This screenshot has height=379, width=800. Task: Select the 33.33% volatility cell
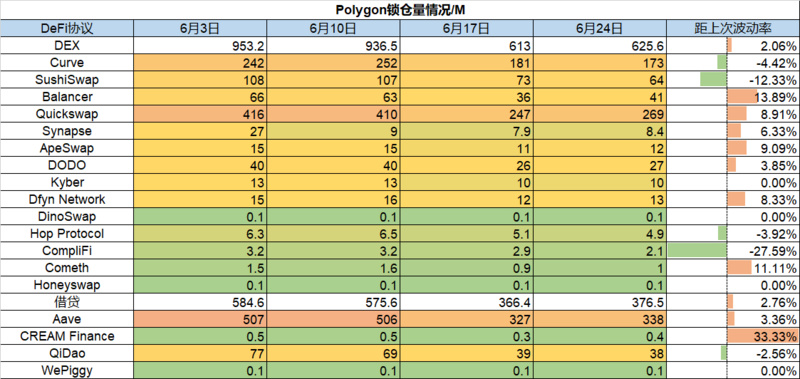pos(734,336)
